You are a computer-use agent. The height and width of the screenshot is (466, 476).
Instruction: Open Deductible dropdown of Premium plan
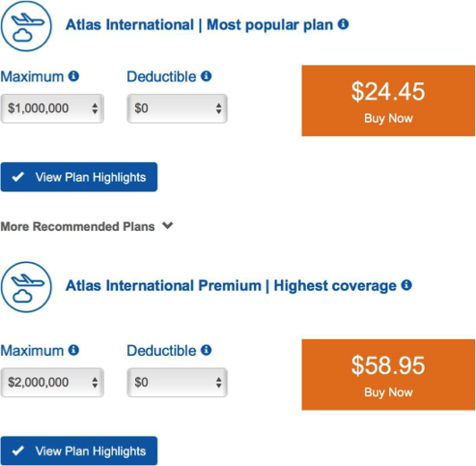[177, 382]
